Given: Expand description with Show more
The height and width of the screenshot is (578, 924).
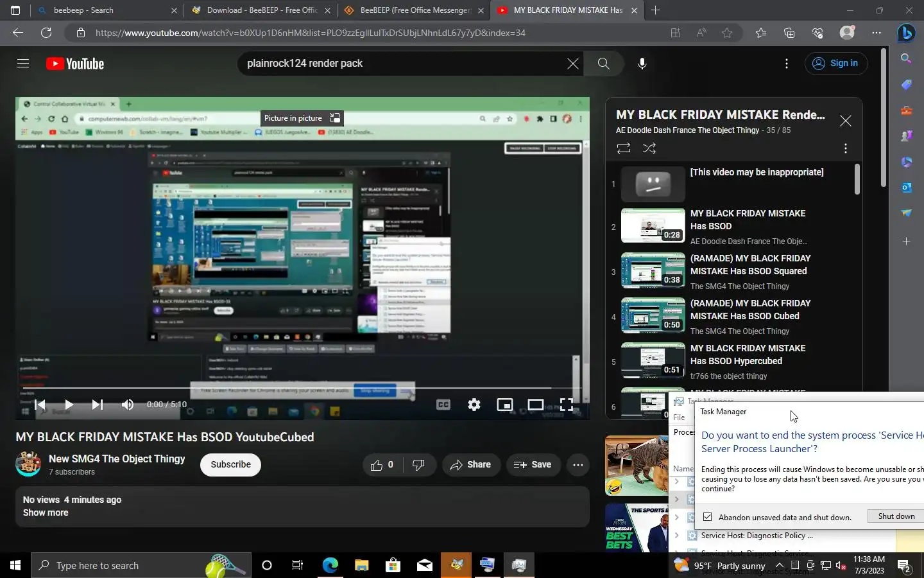Looking at the screenshot, I should coord(46,512).
